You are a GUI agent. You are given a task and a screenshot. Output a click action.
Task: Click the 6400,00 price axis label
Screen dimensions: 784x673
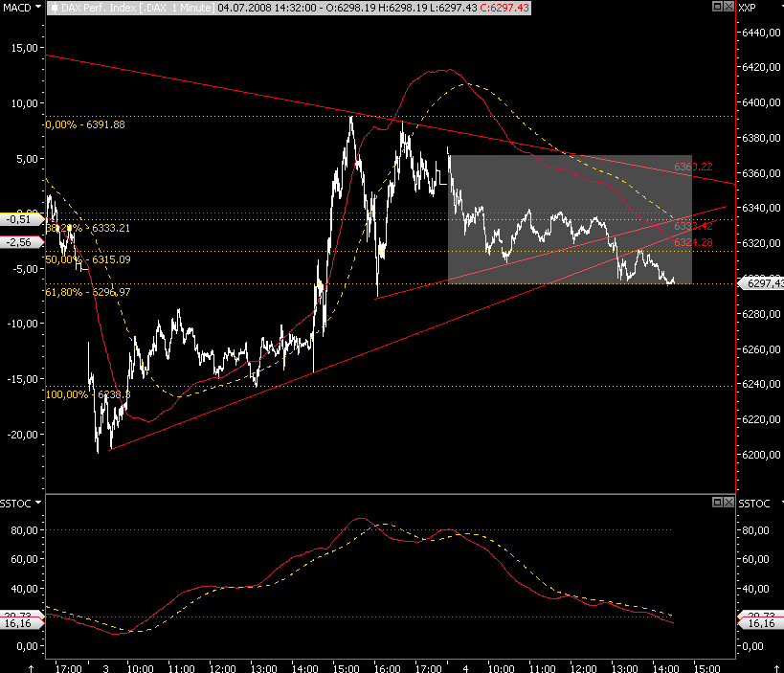pos(761,102)
